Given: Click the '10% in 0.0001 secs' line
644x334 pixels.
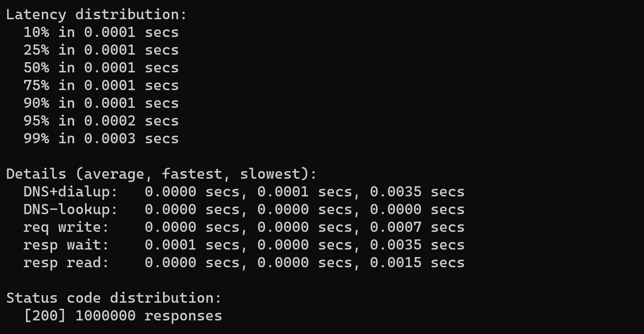Looking at the screenshot, I should click(101, 32).
